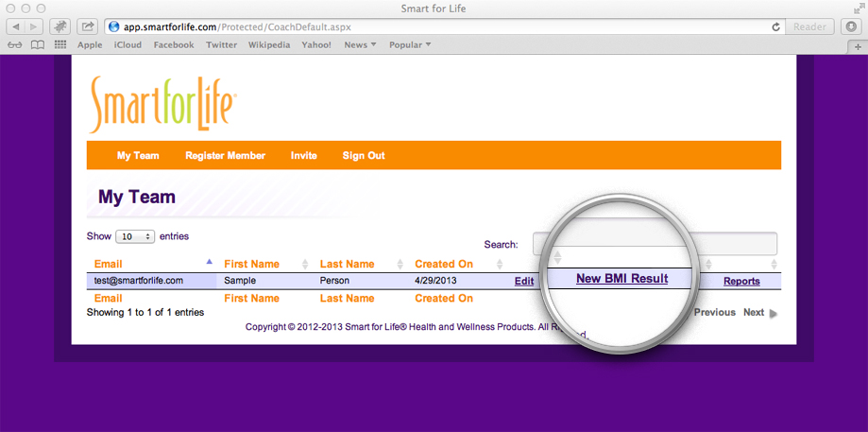
Task: Open the Apple bookmark
Action: 90,44
